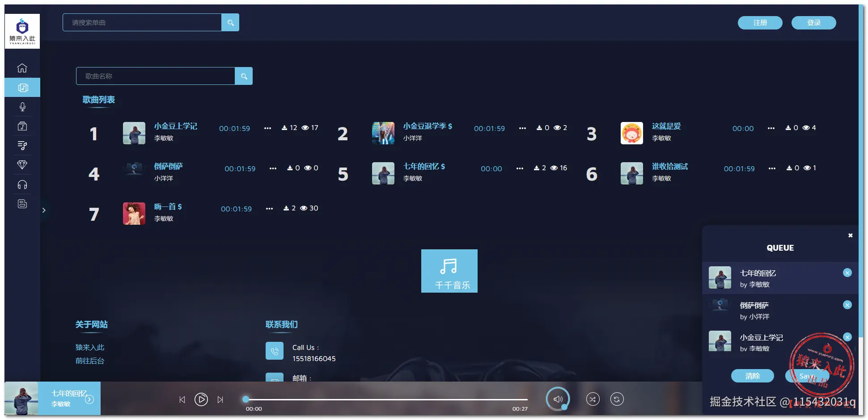Open the playlist sidebar icon
This screenshot has height=420, width=868.
click(x=22, y=145)
